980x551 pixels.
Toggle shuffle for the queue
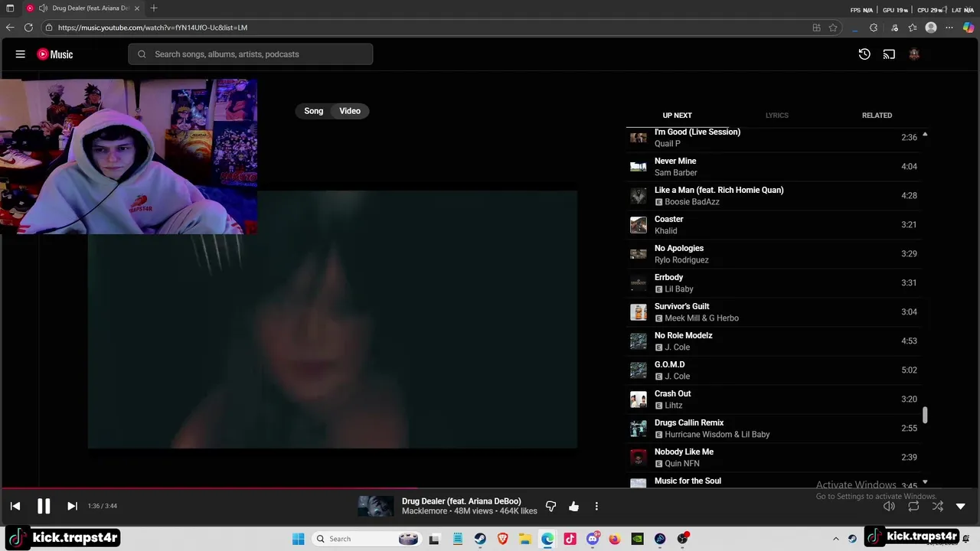point(938,506)
